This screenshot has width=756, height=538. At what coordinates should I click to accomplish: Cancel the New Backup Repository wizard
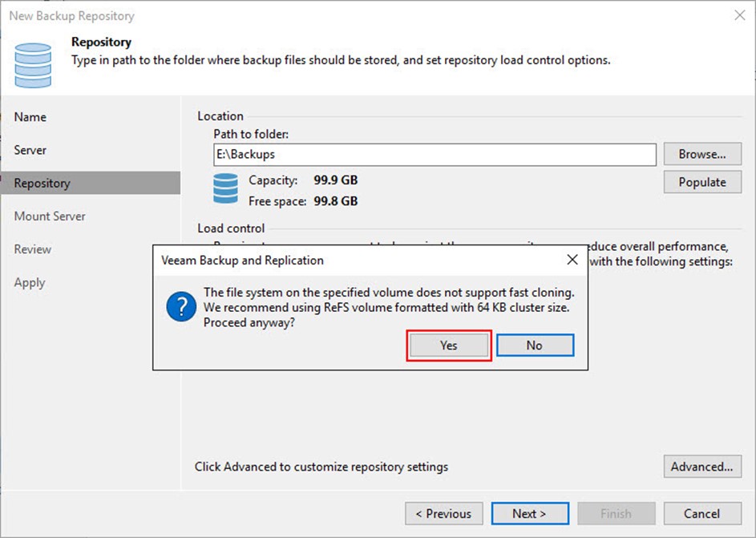pyautogui.click(x=701, y=513)
